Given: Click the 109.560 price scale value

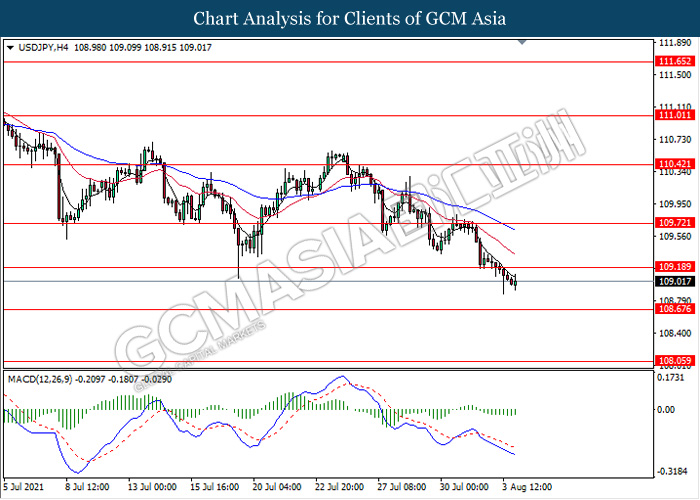Looking at the screenshot, I should pyautogui.click(x=675, y=236).
